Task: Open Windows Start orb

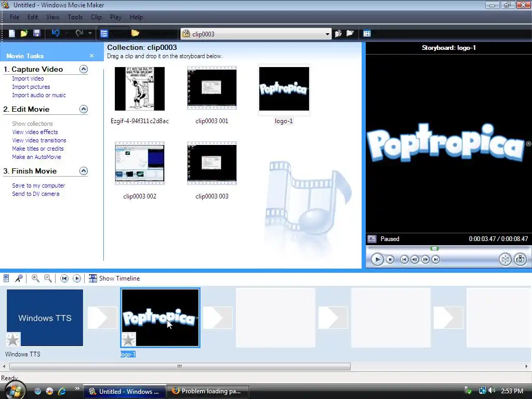Action: tap(14, 390)
